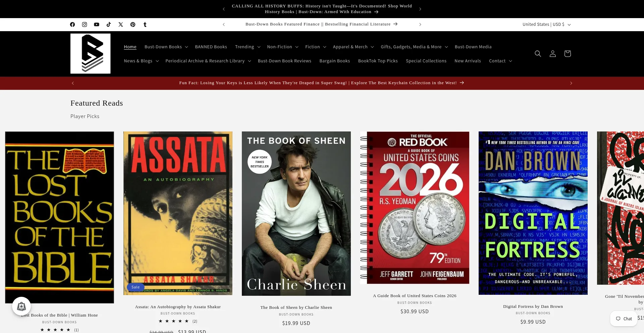Image resolution: width=644 pixels, height=333 pixels.
Task: Open Bargain Books page
Action: [x=335, y=61]
